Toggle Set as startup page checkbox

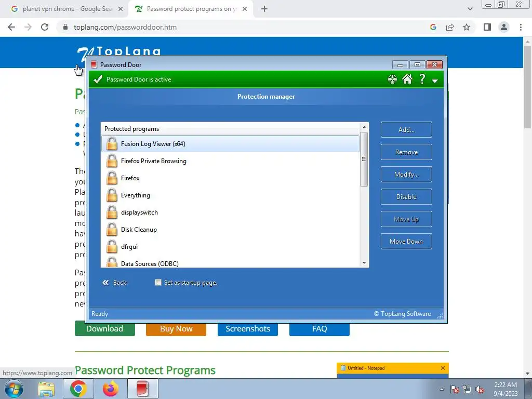point(158,282)
